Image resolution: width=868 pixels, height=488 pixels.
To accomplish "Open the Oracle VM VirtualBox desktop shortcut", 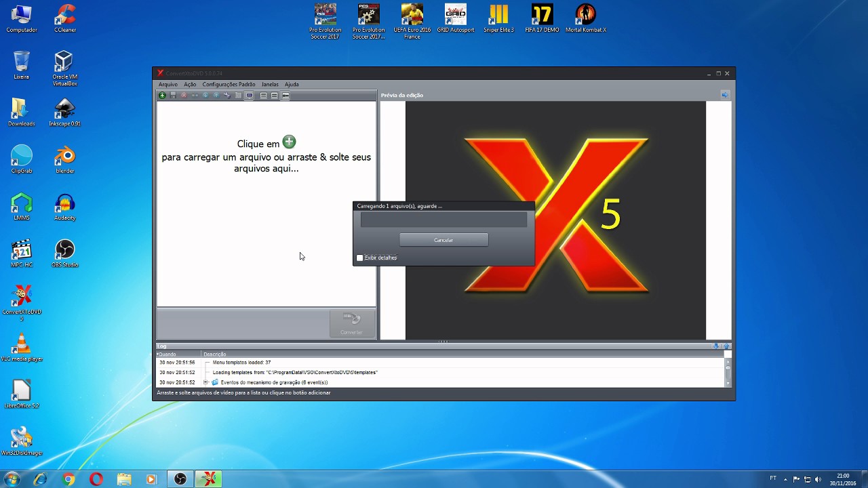I will point(64,68).
